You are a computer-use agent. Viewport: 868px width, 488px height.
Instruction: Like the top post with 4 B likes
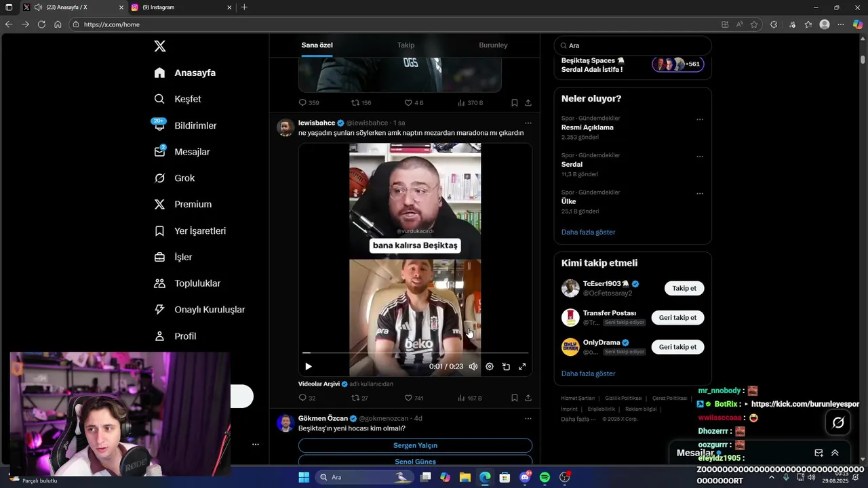(x=414, y=103)
